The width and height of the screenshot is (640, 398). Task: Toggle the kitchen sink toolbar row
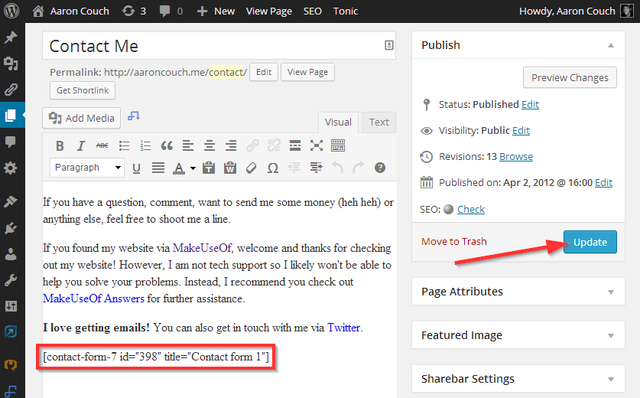[338, 146]
